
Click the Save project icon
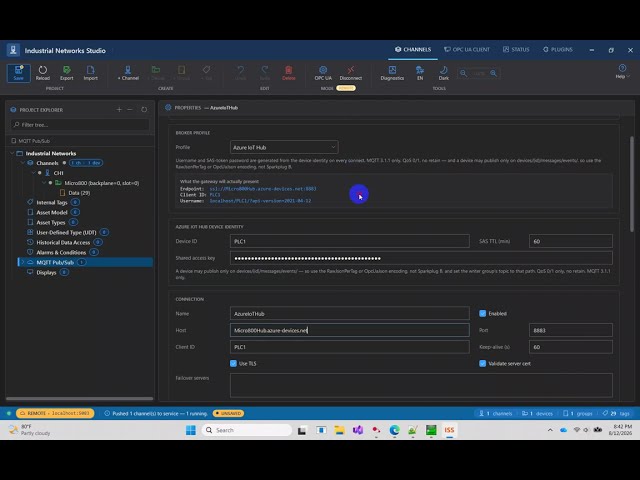tap(18, 73)
